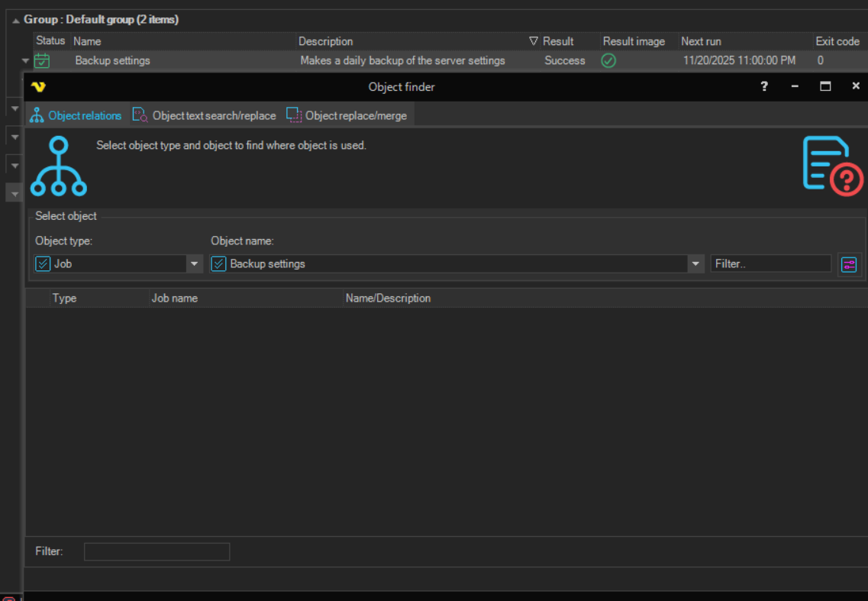Open the Object name dropdown arrow
This screenshot has width=868, height=601.
click(x=695, y=264)
